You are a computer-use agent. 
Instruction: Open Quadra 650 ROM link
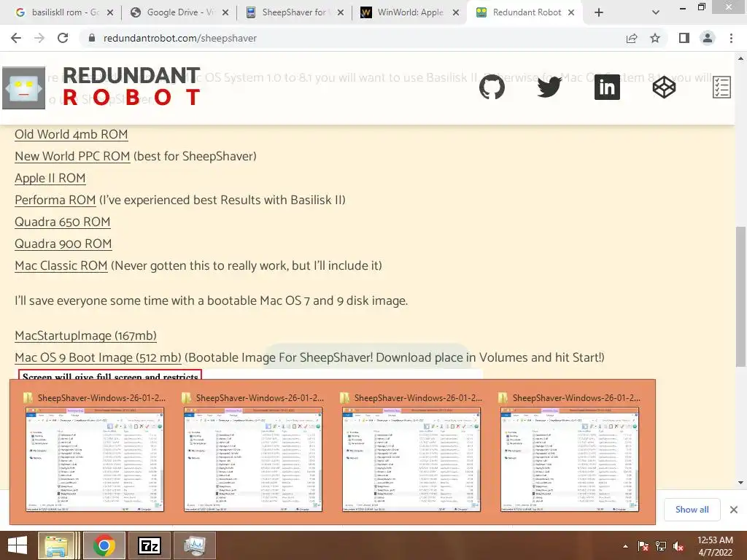(63, 222)
